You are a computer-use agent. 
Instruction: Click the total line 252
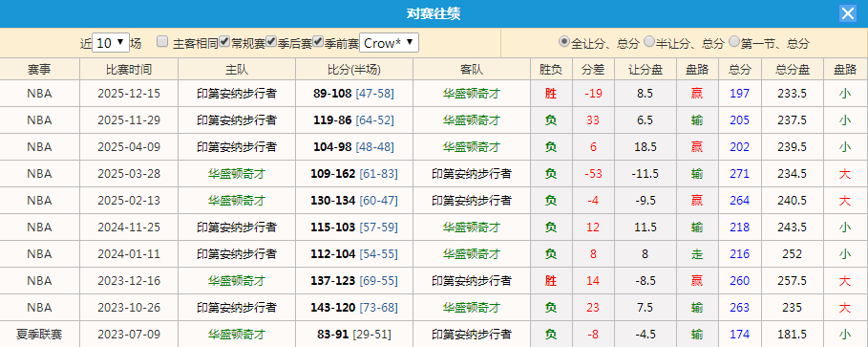tap(793, 254)
